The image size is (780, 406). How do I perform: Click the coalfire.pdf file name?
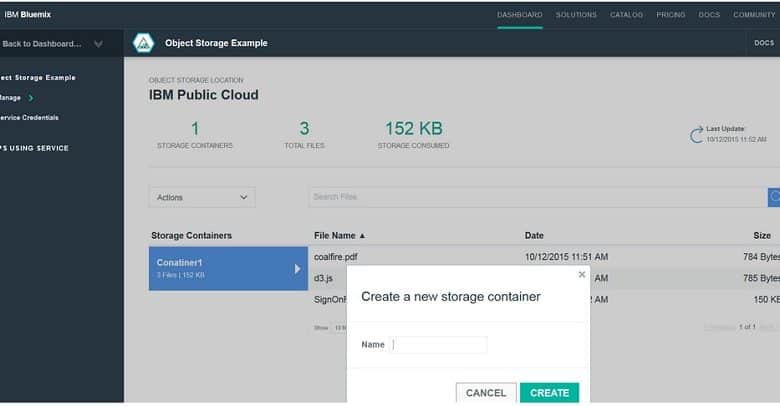[336, 257]
